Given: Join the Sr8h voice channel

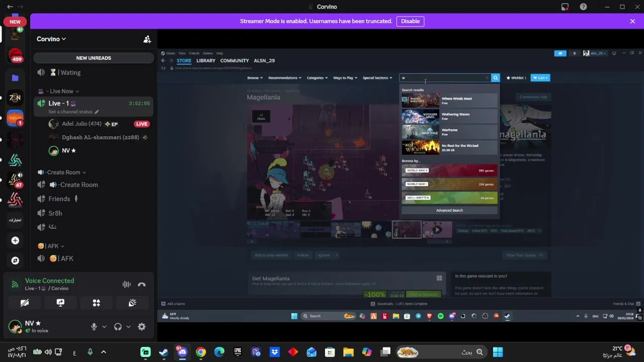Looking at the screenshot, I should (x=94, y=213).
